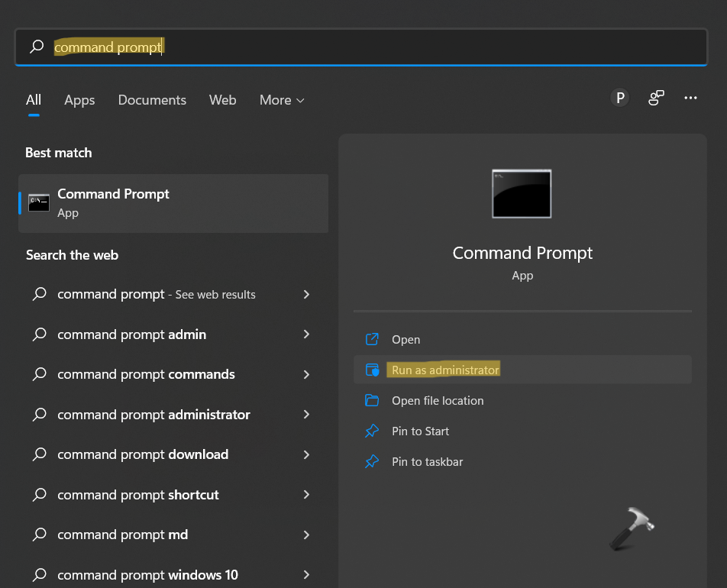Expand the 'command prompt shortcut' chevron
This screenshot has height=588, width=727.
point(306,495)
